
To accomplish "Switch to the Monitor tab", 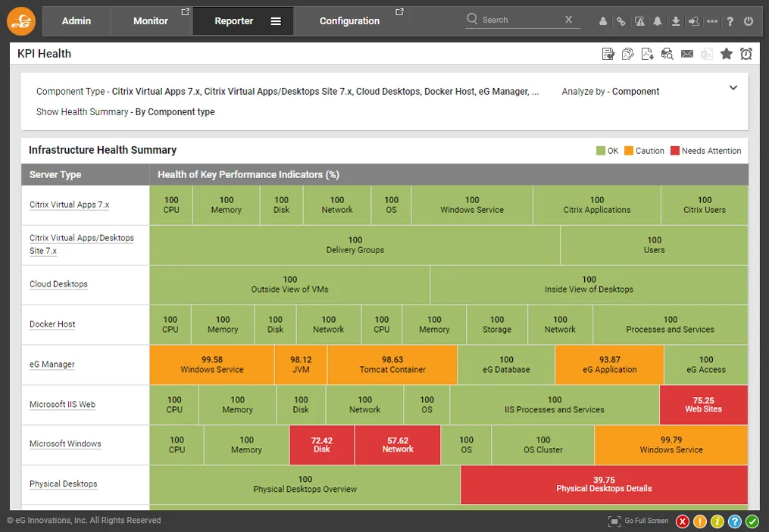I will point(151,21).
